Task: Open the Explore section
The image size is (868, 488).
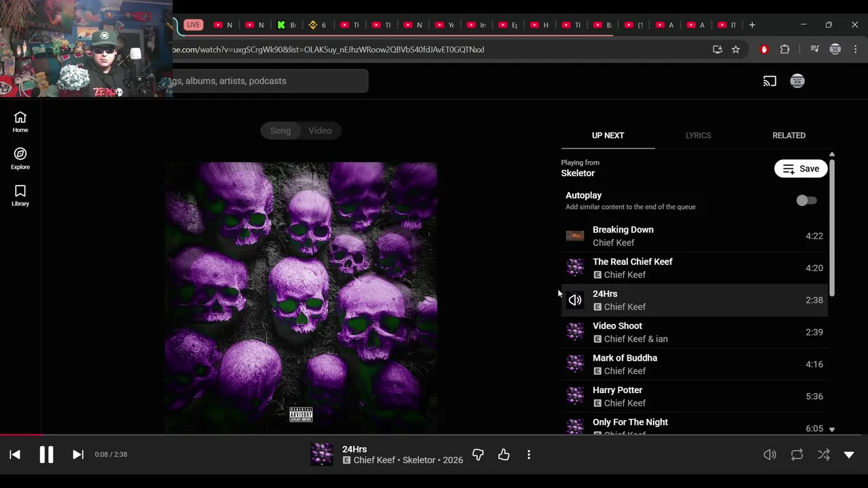Action: 20,159
